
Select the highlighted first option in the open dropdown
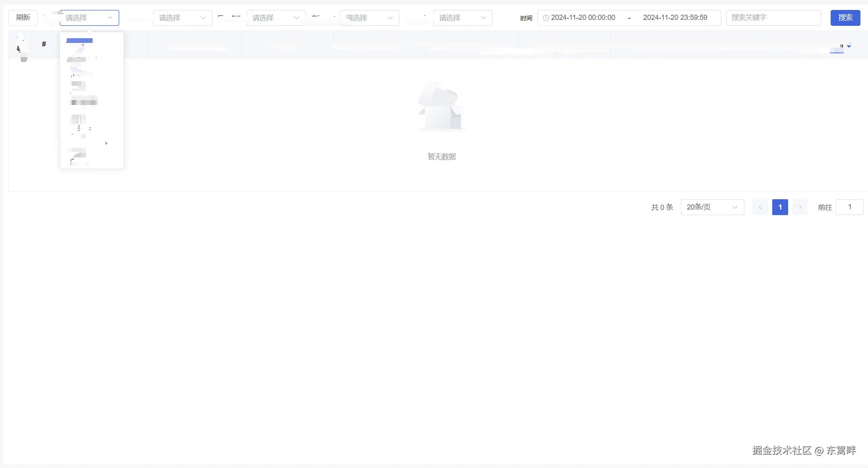click(x=79, y=41)
